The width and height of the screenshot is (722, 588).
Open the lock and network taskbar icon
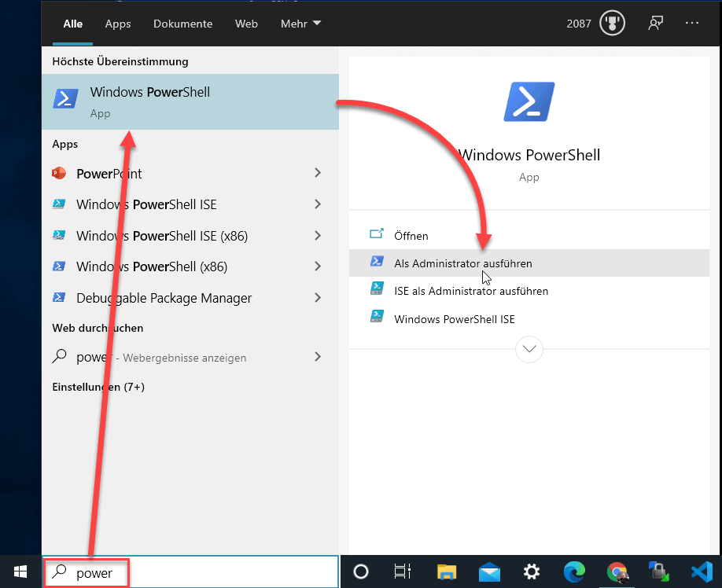pos(659,572)
